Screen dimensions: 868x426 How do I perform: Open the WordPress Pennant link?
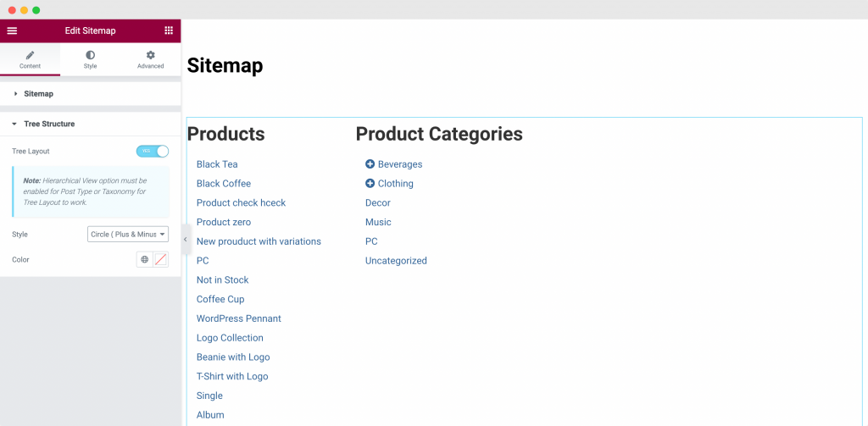[238, 318]
